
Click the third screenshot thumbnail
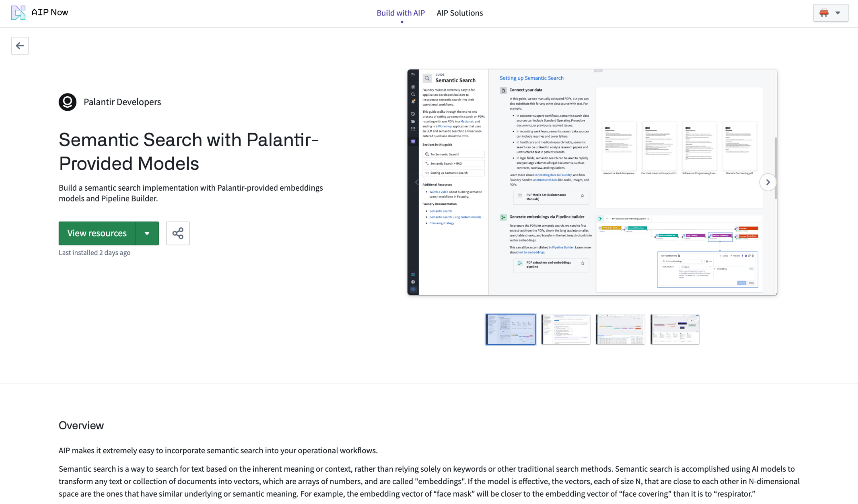tap(620, 329)
